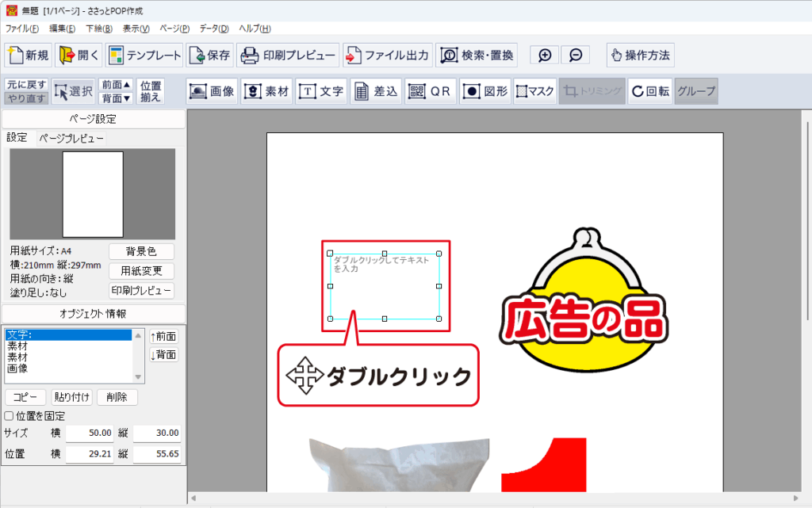
Task: Switch to the ページプレビュー tab
Action: 71,138
